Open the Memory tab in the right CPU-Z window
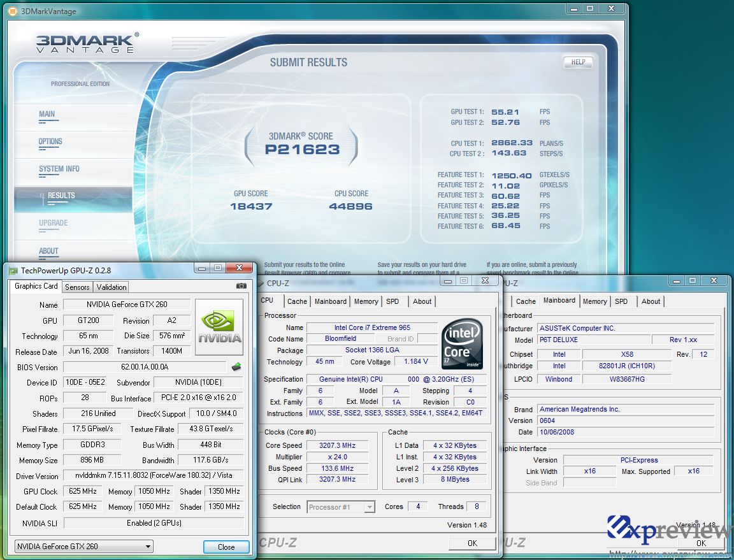The height and width of the screenshot is (560, 734). tap(595, 301)
